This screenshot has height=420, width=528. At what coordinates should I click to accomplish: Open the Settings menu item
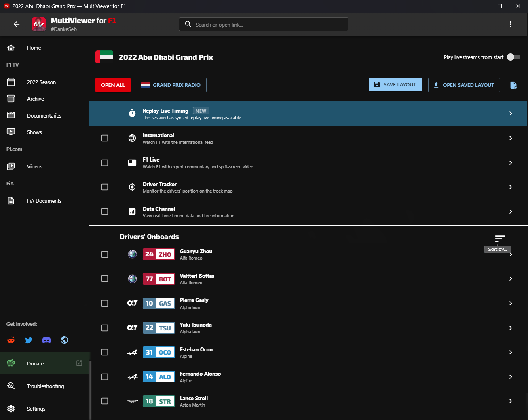click(36, 409)
